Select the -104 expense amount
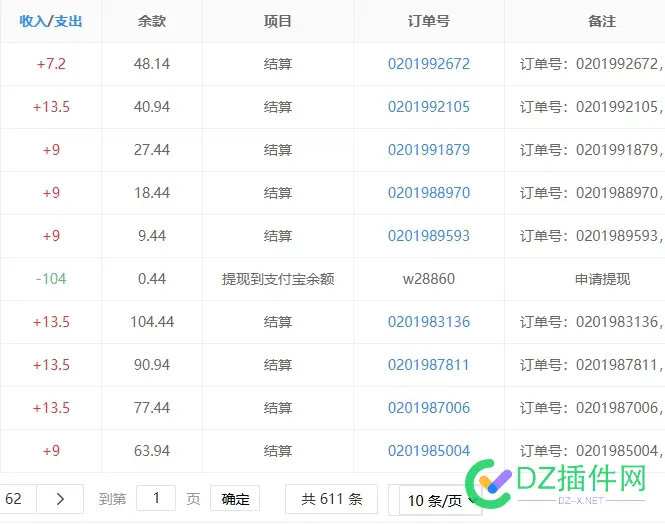Image resolution: width=665 pixels, height=524 pixels. pyautogui.click(x=51, y=279)
